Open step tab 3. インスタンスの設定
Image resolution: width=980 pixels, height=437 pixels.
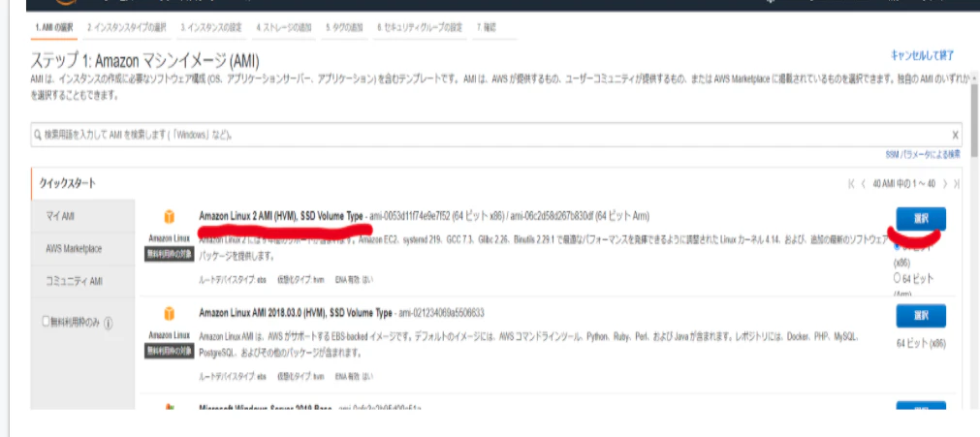211,27
